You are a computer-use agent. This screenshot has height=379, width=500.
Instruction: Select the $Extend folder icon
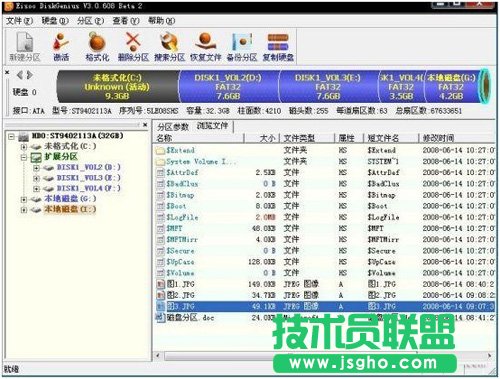tap(161, 151)
